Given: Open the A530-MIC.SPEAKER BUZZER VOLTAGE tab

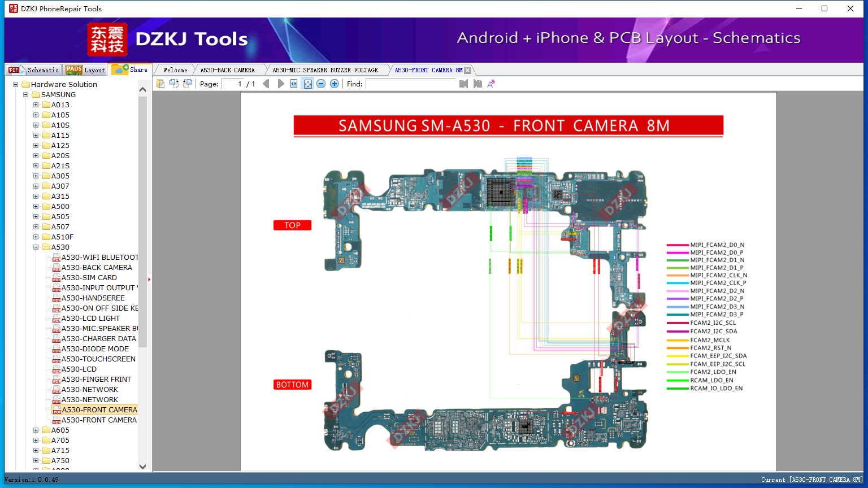Looking at the screenshot, I should [325, 70].
